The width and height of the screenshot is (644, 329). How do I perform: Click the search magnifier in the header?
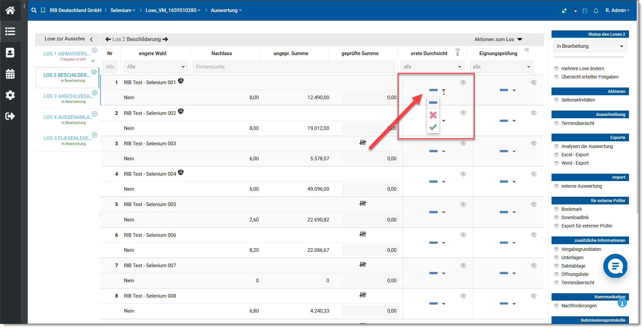pyautogui.click(x=34, y=10)
